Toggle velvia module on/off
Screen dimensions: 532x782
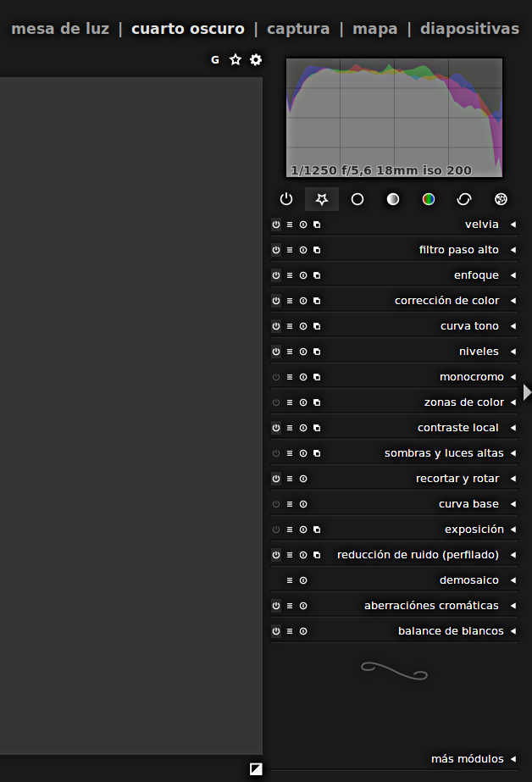tap(276, 225)
